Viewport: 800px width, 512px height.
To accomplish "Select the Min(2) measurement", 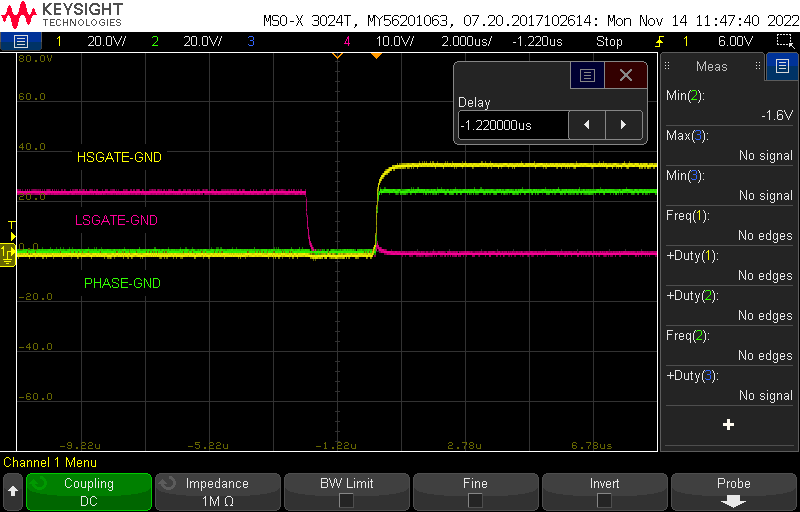I will pyautogui.click(x=730, y=105).
